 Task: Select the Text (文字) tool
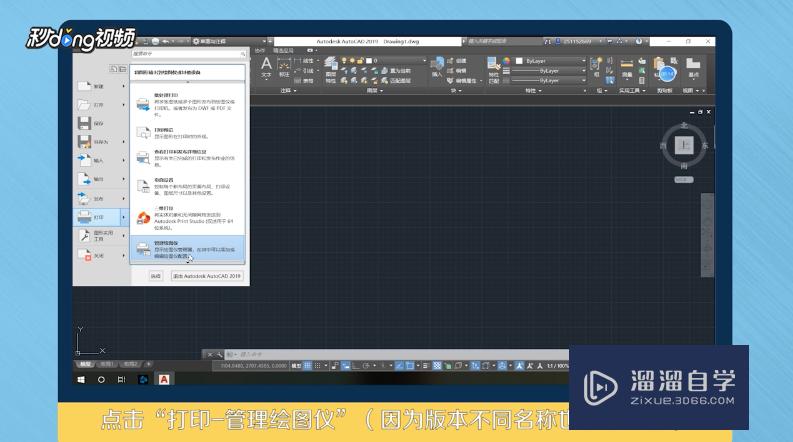pos(266,68)
